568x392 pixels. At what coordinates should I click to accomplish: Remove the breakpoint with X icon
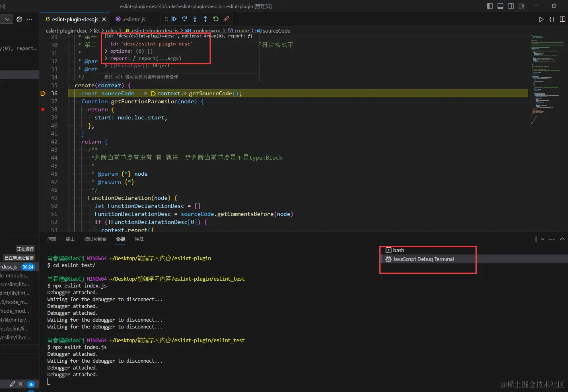[21, 384]
